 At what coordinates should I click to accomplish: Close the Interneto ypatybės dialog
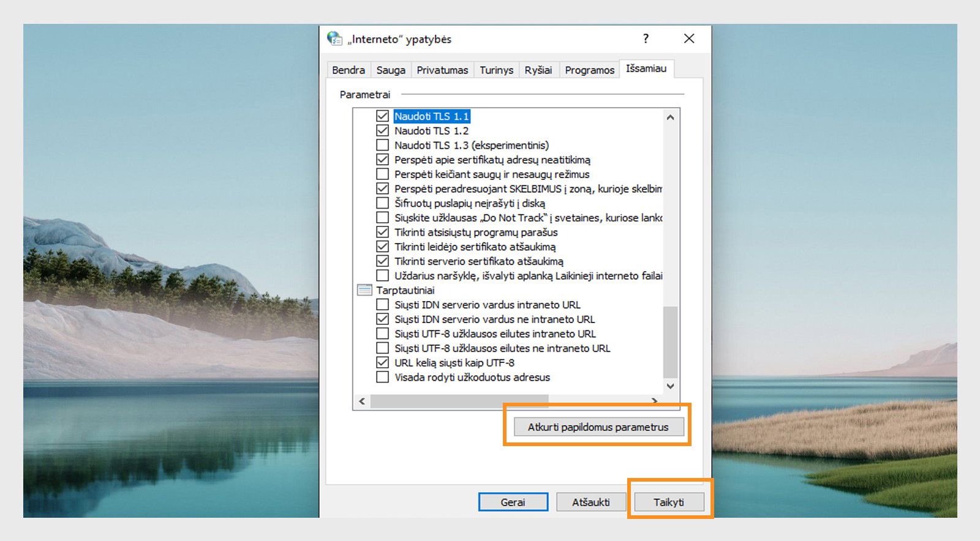[689, 39]
